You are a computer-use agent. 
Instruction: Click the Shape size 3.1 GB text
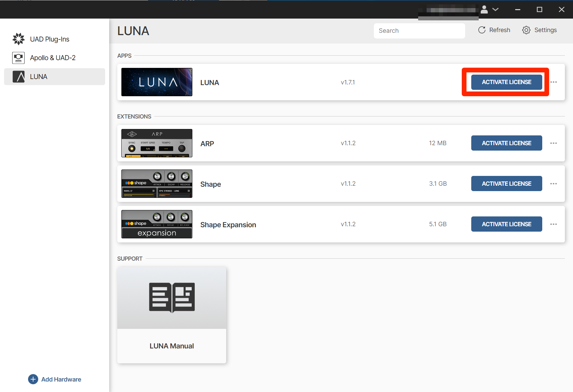438,184
